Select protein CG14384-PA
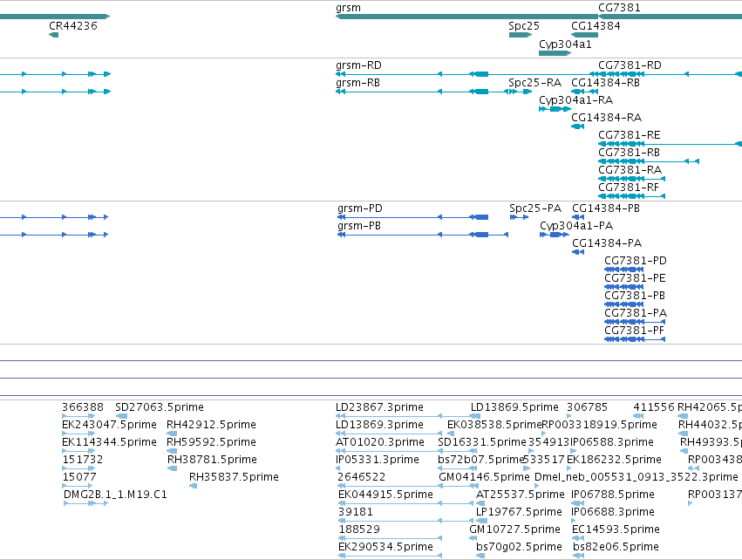 coord(607,243)
